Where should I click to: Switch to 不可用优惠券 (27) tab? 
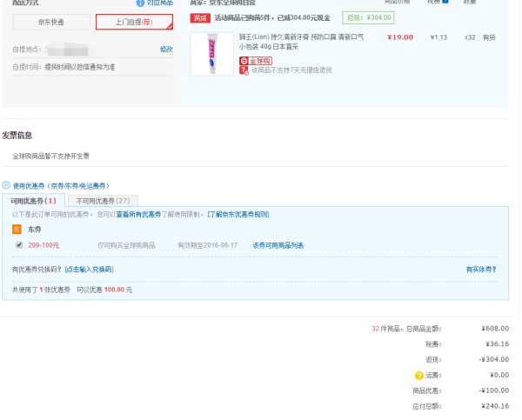(103, 201)
